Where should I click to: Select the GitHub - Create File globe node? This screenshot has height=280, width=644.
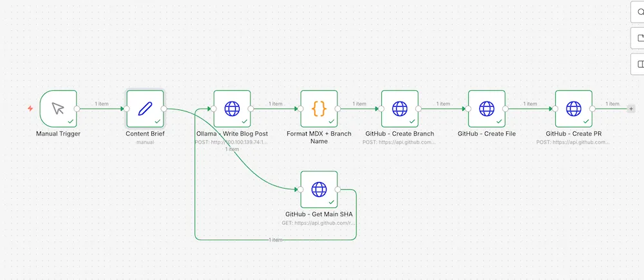click(x=487, y=109)
